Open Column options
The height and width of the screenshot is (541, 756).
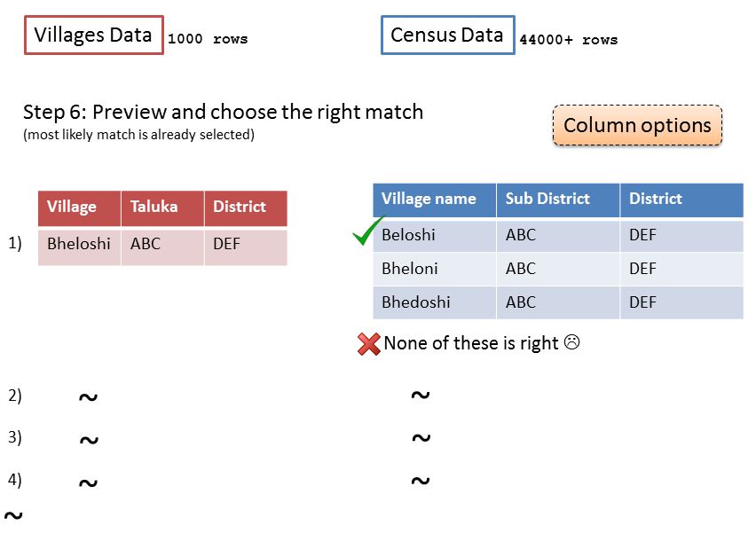click(x=637, y=125)
